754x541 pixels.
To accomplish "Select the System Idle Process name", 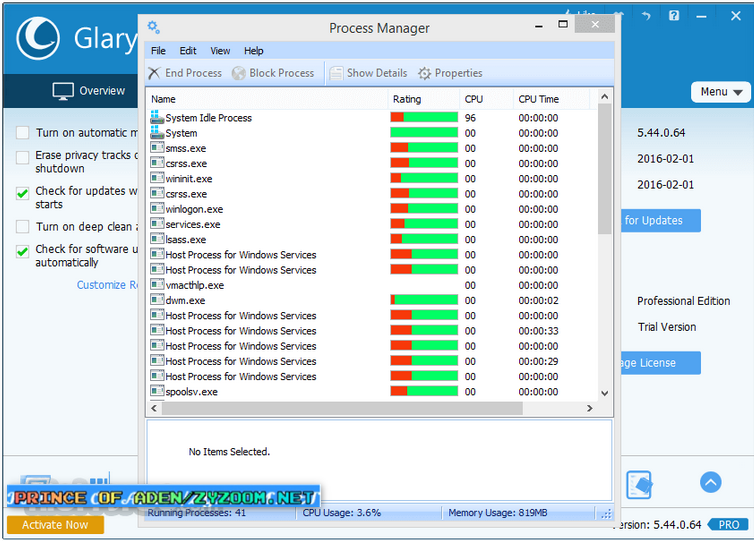I will click(209, 118).
